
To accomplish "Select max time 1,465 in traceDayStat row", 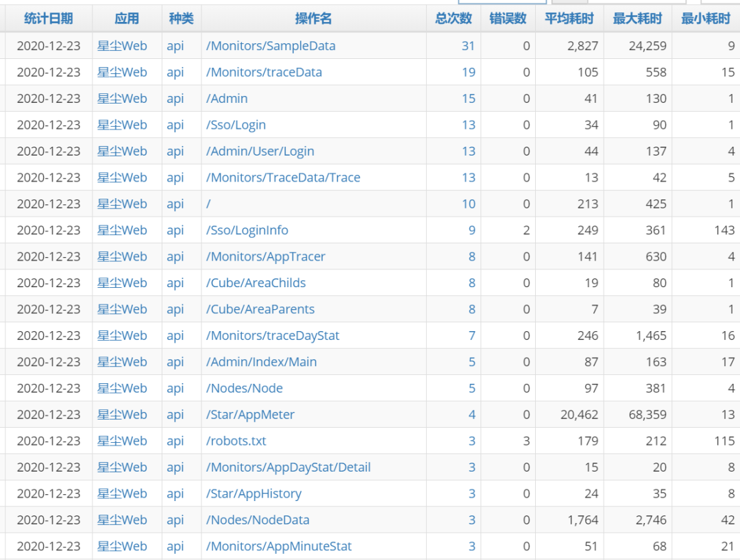I will tap(651, 336).
